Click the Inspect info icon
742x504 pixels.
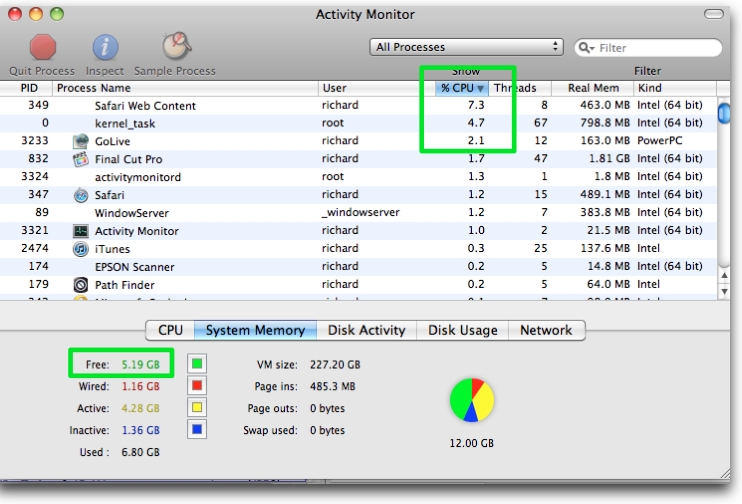[105, 47]
